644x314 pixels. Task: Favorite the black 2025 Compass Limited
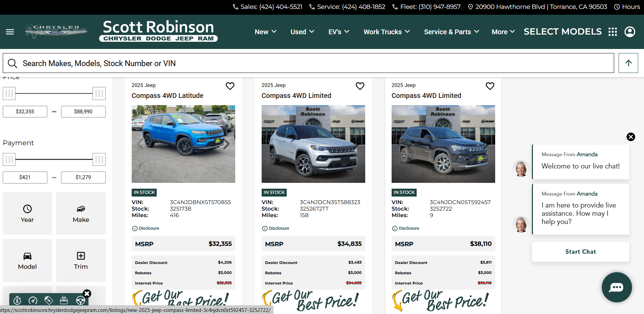pyautogui.click(x=490, y=86)
